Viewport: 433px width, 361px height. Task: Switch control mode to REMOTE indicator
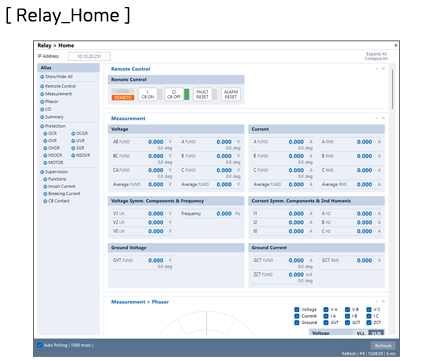pos(123,97)
